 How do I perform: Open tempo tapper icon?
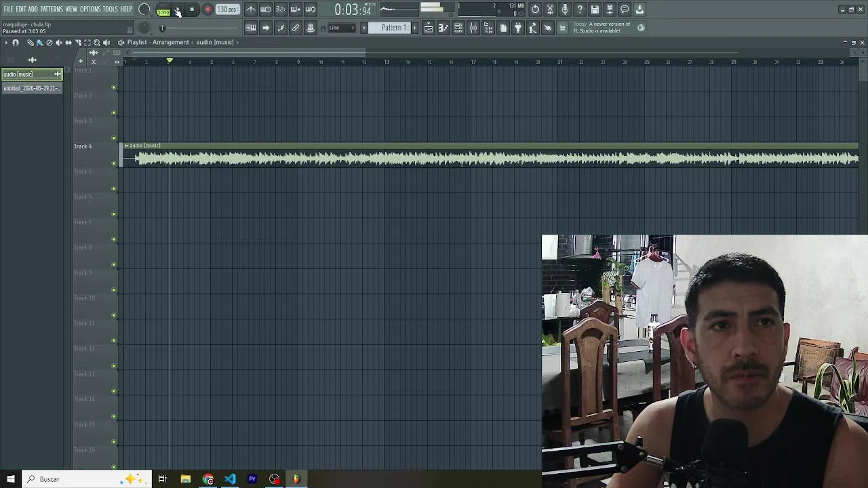(533, 28)
